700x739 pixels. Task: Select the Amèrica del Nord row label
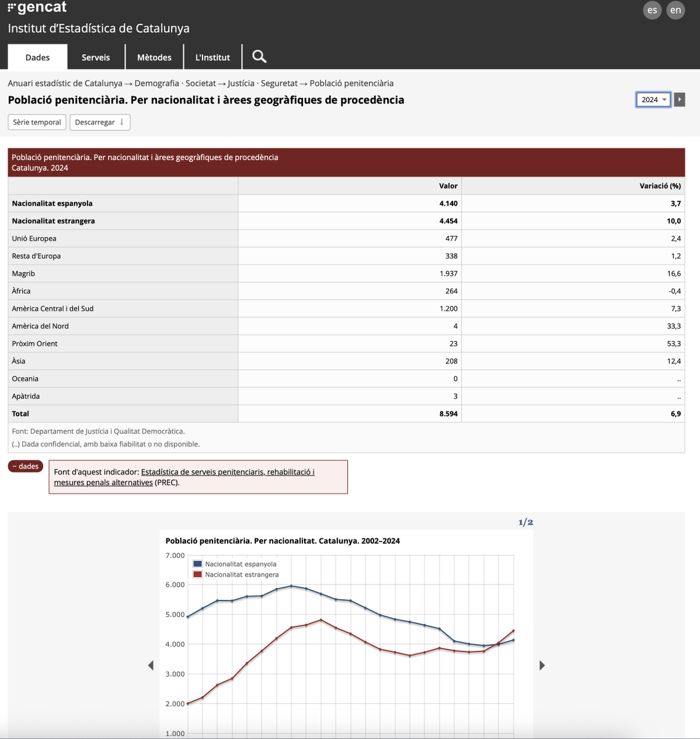40,326
